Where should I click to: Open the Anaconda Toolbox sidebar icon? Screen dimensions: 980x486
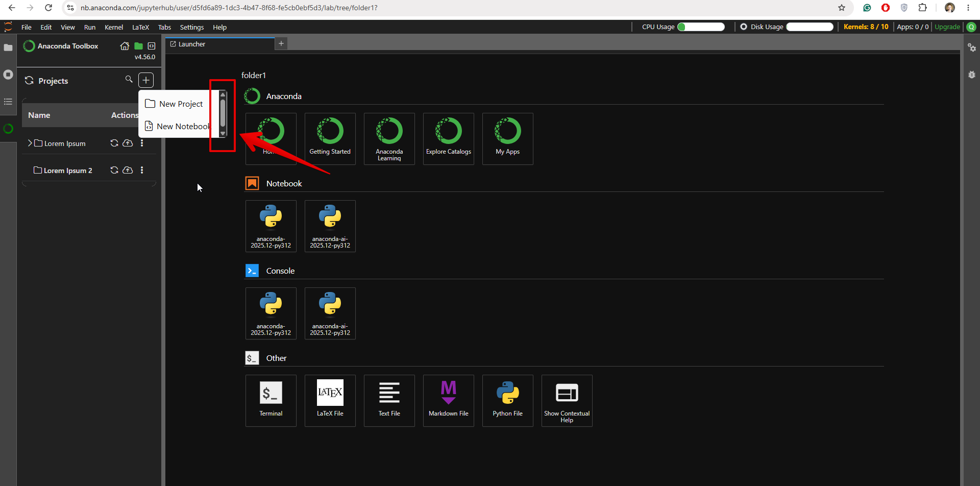click(x=8, y=129)
